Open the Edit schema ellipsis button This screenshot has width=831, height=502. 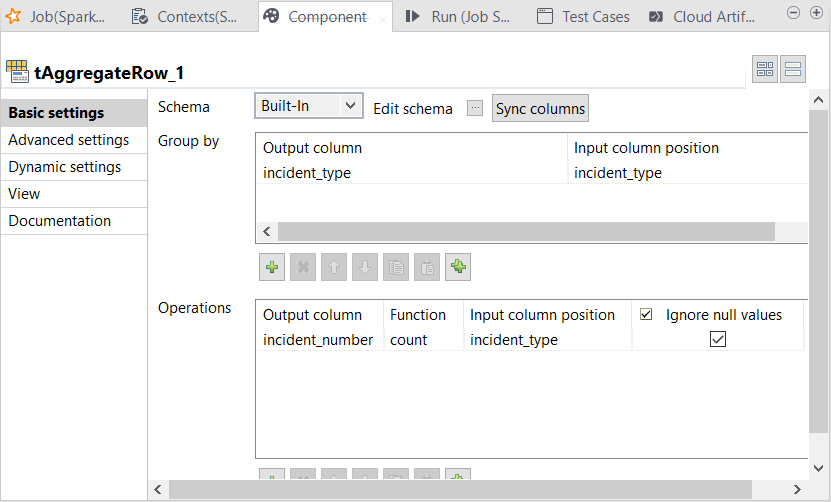click(475, 108)
